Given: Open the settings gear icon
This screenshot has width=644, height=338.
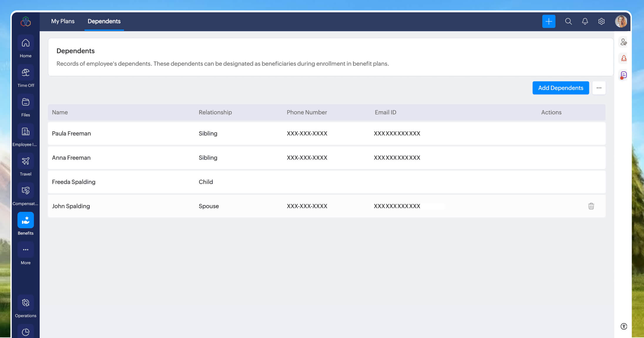Looking at the screenshot, I should click(x=601, y=21).
